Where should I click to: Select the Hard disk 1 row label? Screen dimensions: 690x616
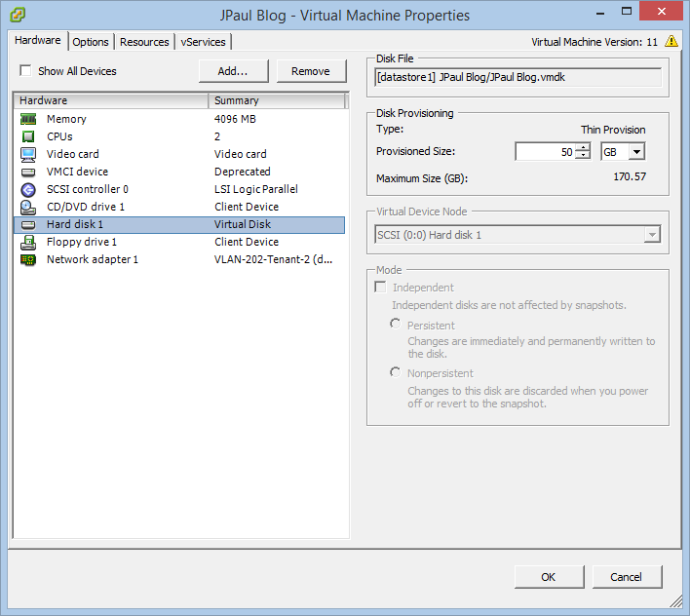[75, 224]
